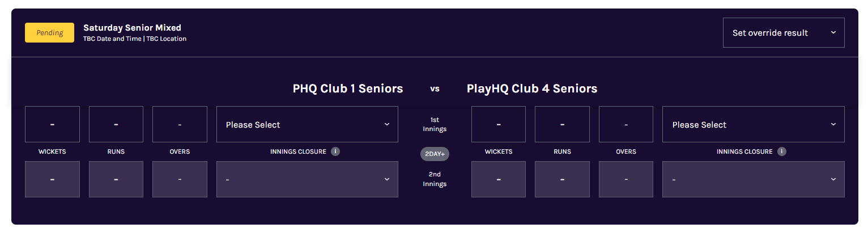The height and width of the screenshot is (232, 868).
Task: Open the Set override result dropdown
Action: coord(784,33)
